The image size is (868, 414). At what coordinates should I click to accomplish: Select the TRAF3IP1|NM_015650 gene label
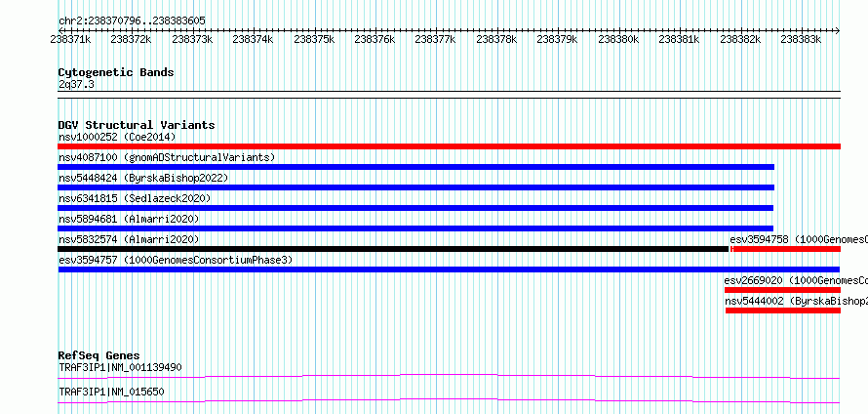click(111, 392)
